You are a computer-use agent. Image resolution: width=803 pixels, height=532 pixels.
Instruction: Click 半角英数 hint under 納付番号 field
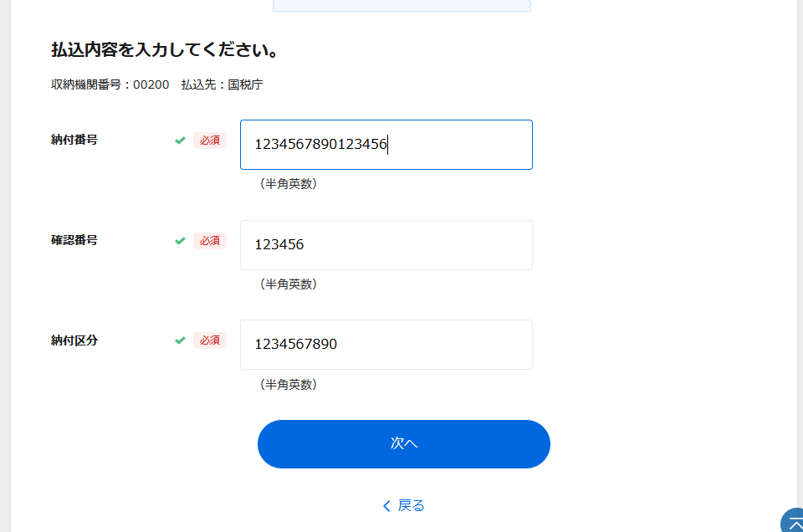tap(289, 184)
